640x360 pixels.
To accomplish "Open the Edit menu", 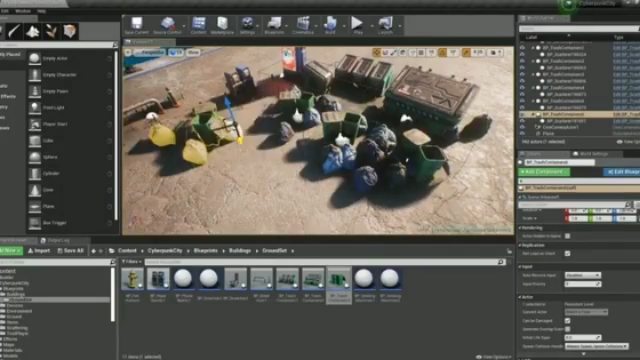I will pyautogui.click(x=4, y=11).
